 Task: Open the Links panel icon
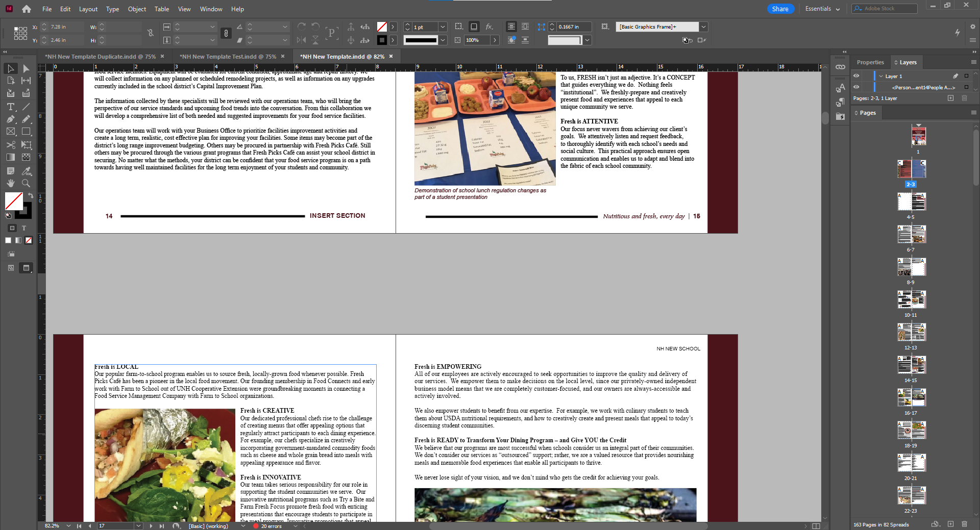click(840, 67)
